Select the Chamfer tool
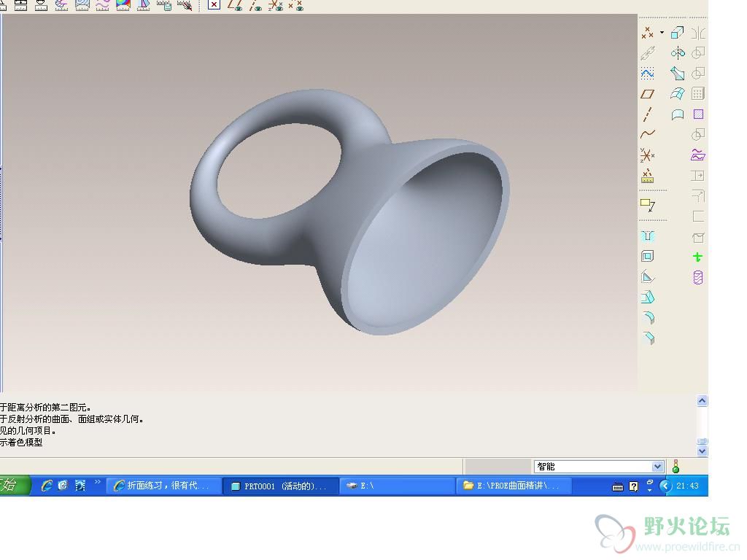The width and height of the screenshot is (747, 560). coord(649,338)
